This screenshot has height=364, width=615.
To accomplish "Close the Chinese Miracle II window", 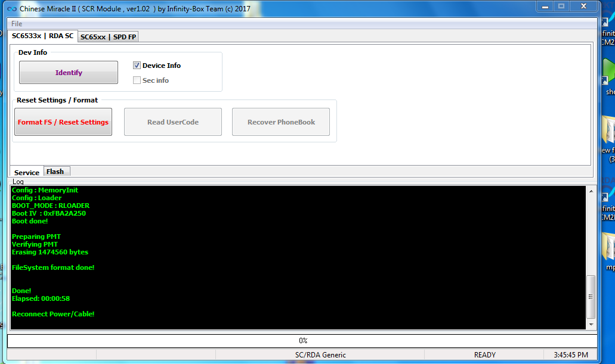I will (583, 7).
